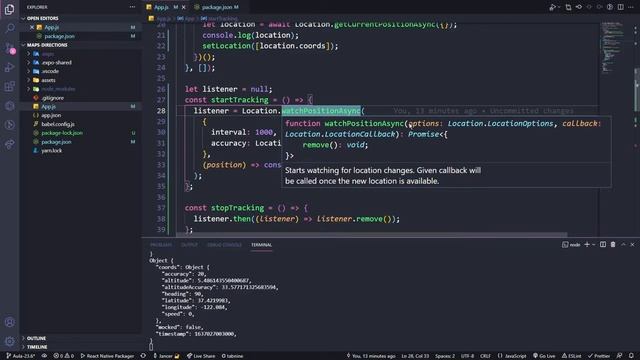640x360 pixels.
Task: Kill the terminal with trash icon
Action: coord(613,244)
